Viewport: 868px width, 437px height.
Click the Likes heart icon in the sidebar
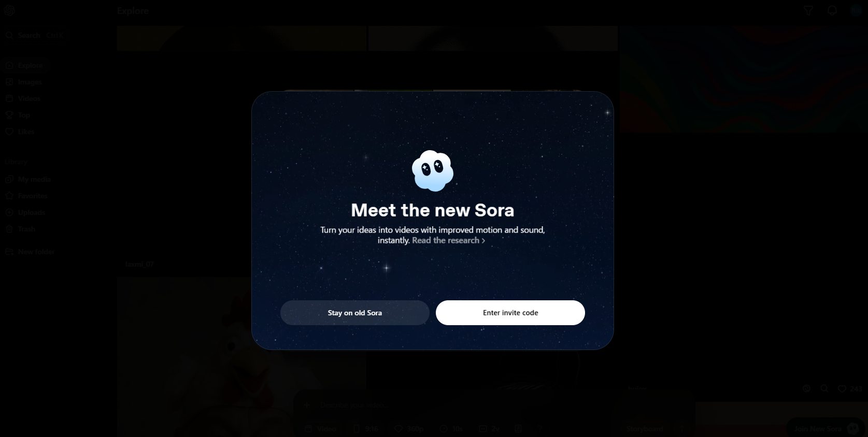click(x=9, y=132)
